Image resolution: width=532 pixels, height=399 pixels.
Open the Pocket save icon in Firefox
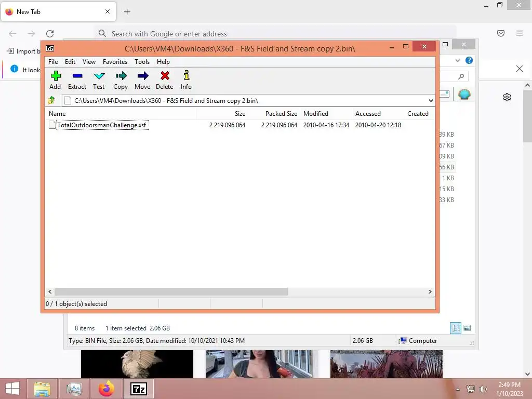[x=501, y=33]
